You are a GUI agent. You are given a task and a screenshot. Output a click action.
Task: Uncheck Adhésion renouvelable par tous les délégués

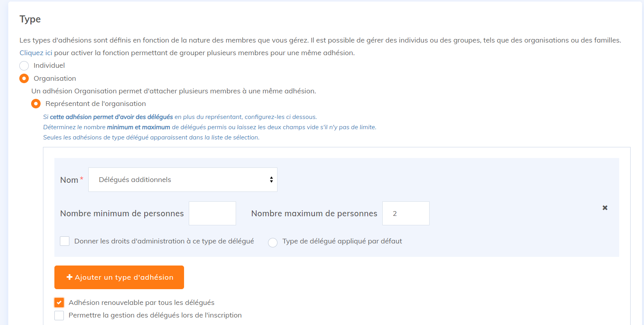pos(59,303)
